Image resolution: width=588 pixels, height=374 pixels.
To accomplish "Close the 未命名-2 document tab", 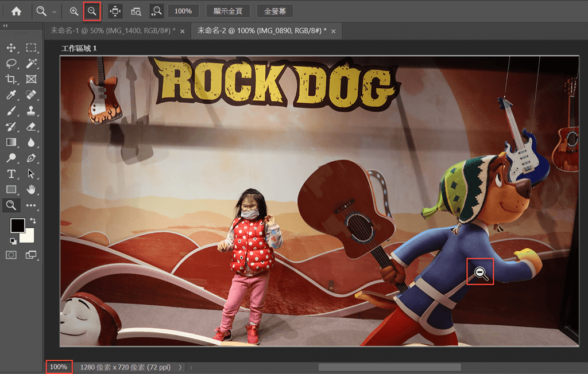I will pyautogui.click(x=334, y=31).
